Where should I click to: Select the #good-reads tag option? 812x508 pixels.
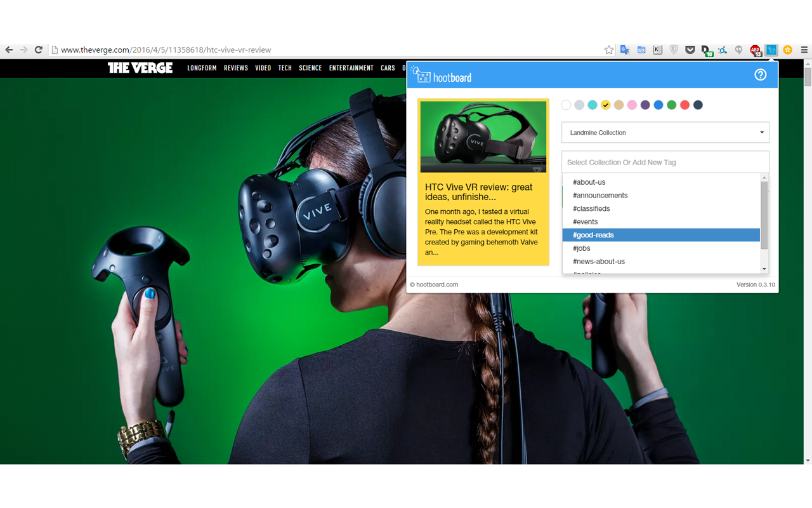(x=660, y=235)
